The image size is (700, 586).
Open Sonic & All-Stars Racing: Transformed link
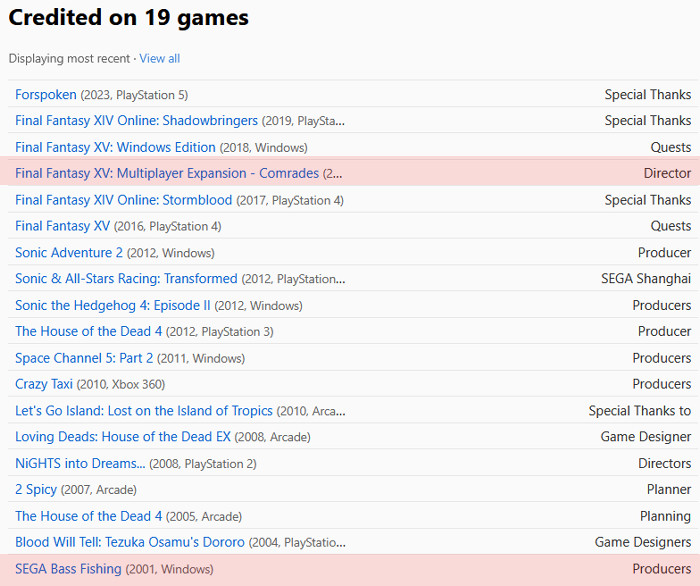click(126, 278)
